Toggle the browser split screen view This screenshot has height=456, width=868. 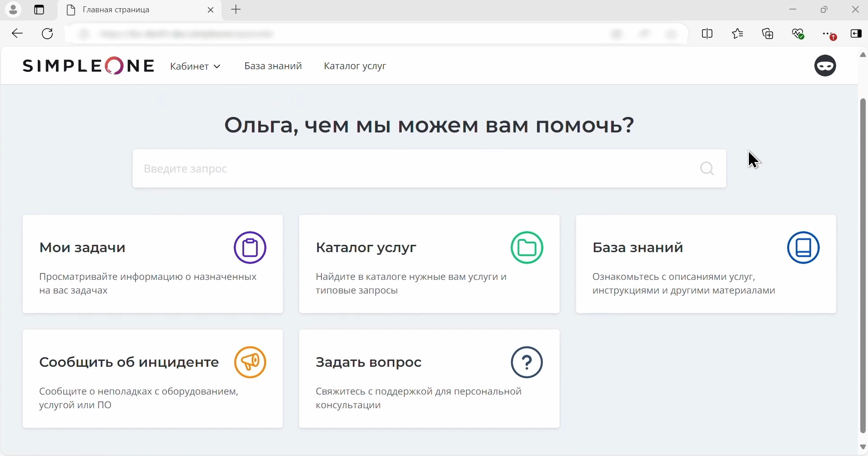point(707,34)
